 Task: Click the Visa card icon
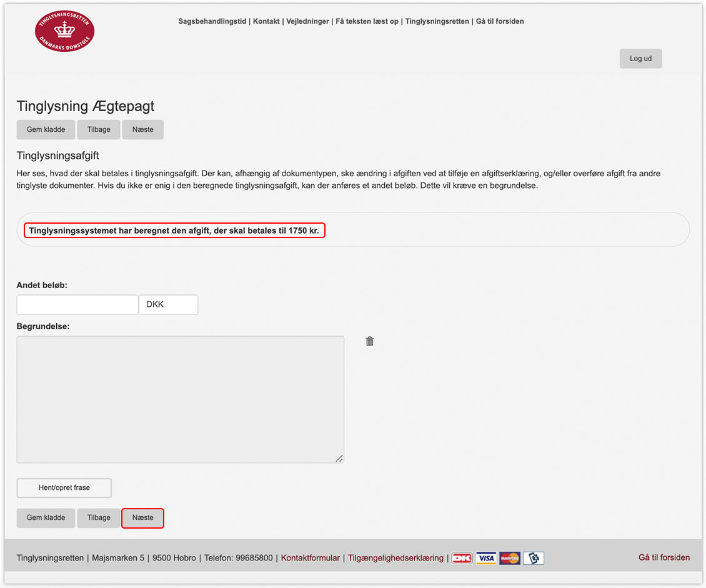485,558
